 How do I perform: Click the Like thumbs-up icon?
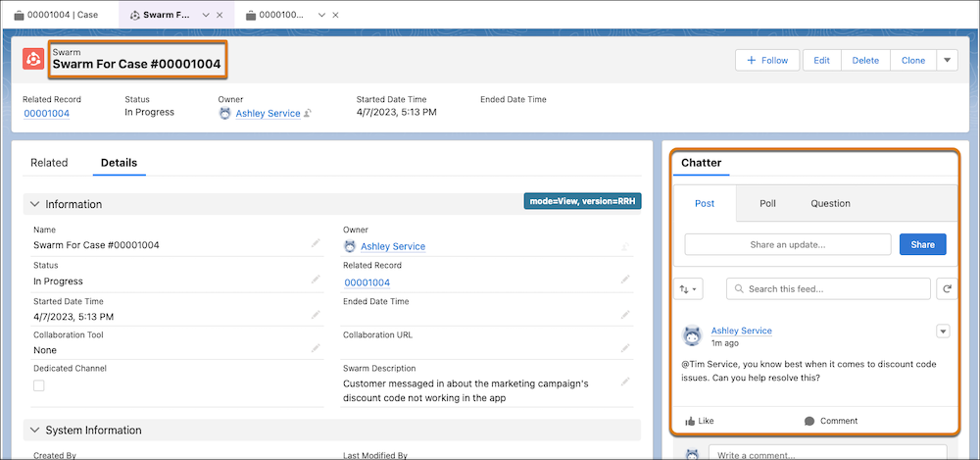pyautogui.click(x=690, y=421)
